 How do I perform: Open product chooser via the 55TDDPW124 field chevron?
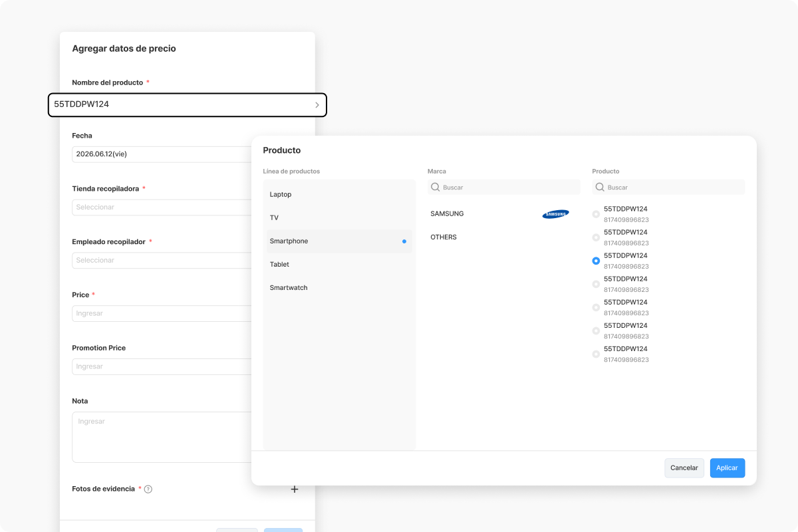point(317,105)
